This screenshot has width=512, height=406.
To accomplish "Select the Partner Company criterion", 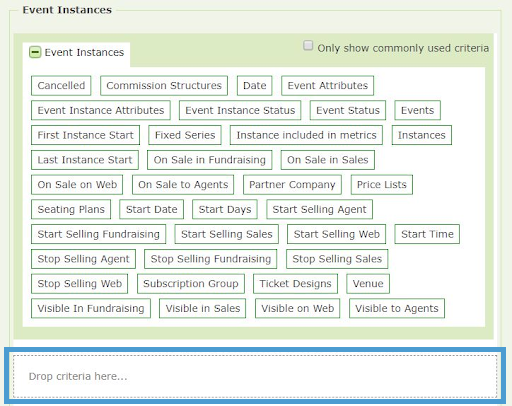I will click(x=292, y=185).
